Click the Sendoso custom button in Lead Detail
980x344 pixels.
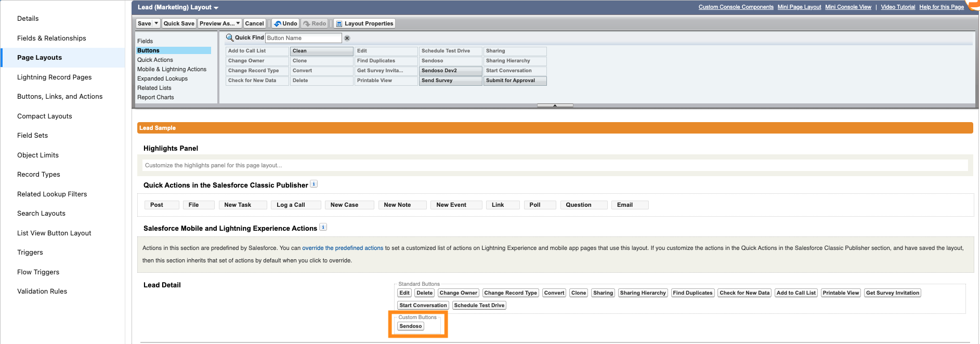pyautogui.click(x=410, y=326)
